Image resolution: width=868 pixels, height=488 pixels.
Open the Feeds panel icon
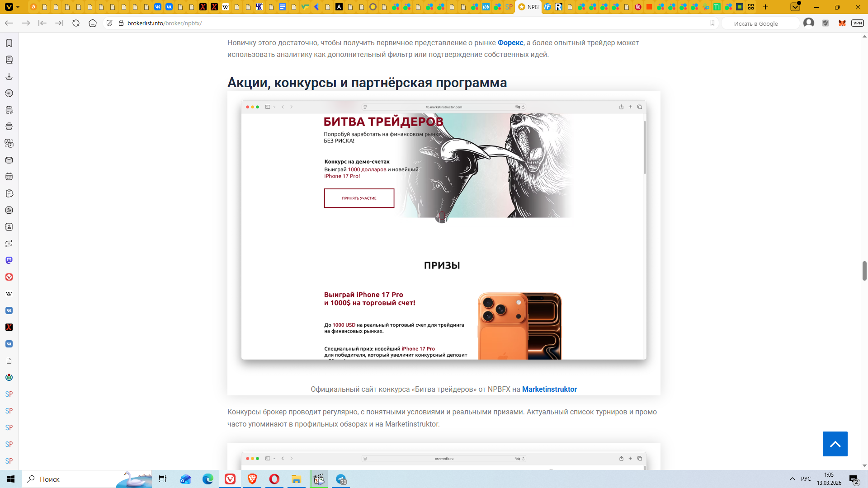9,210
